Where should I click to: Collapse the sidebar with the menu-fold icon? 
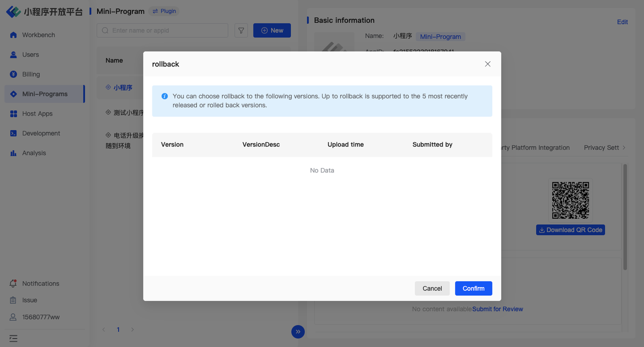(13, 338)
